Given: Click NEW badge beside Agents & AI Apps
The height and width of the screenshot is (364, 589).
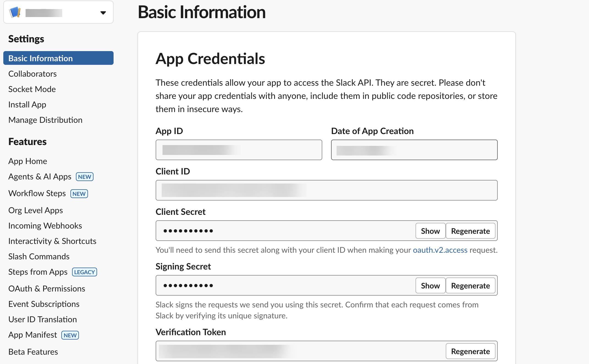Looking at the screenshot, I should click(x=85, y=177).
